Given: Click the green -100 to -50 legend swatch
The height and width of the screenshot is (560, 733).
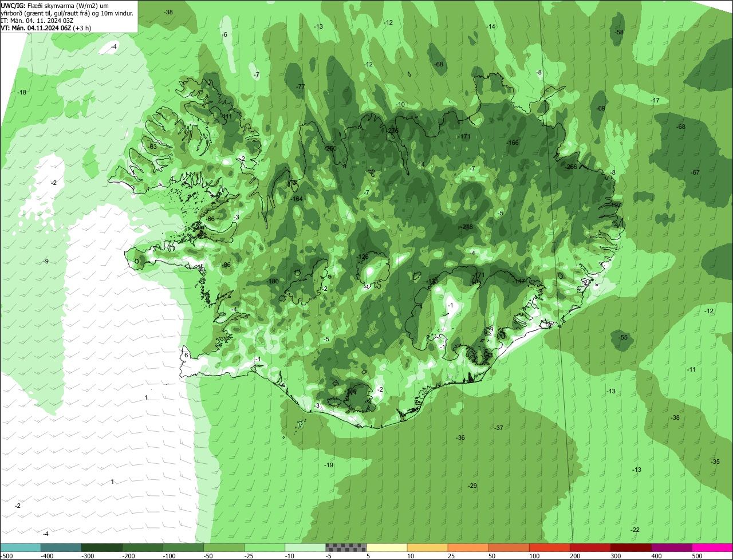Looking at the screenshot, I should (183, 548).
